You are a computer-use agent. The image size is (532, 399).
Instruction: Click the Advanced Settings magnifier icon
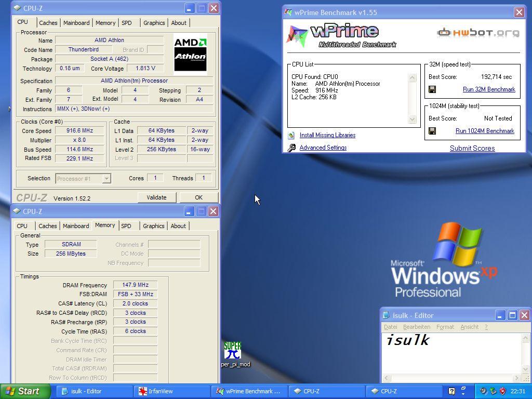click(x=291, y=148)
